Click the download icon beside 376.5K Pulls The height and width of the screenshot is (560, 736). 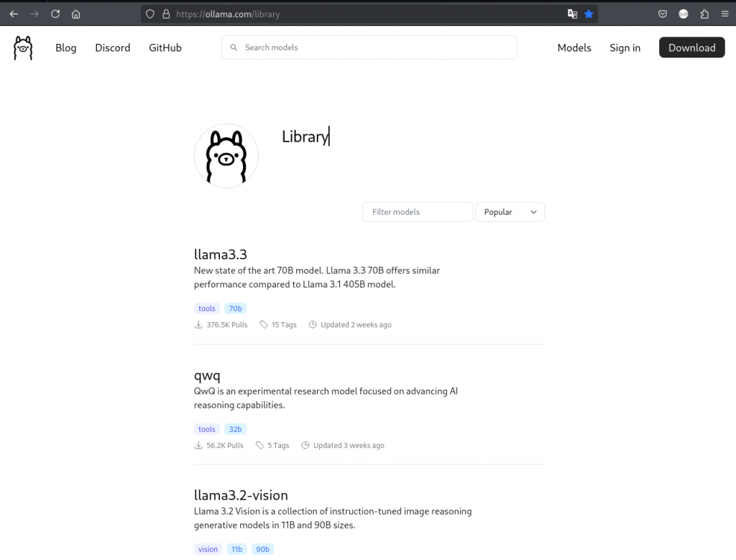click(x=198, y=324)
